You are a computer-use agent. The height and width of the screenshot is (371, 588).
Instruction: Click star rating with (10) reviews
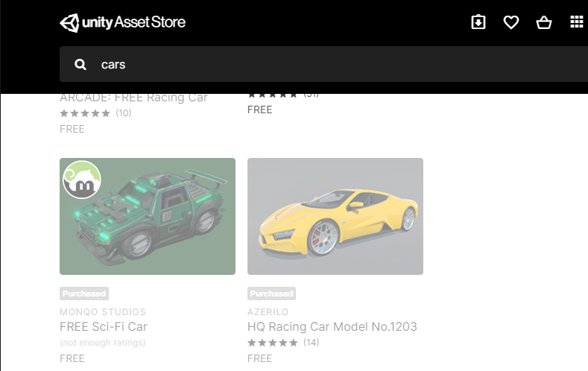(x=95, y=112)
